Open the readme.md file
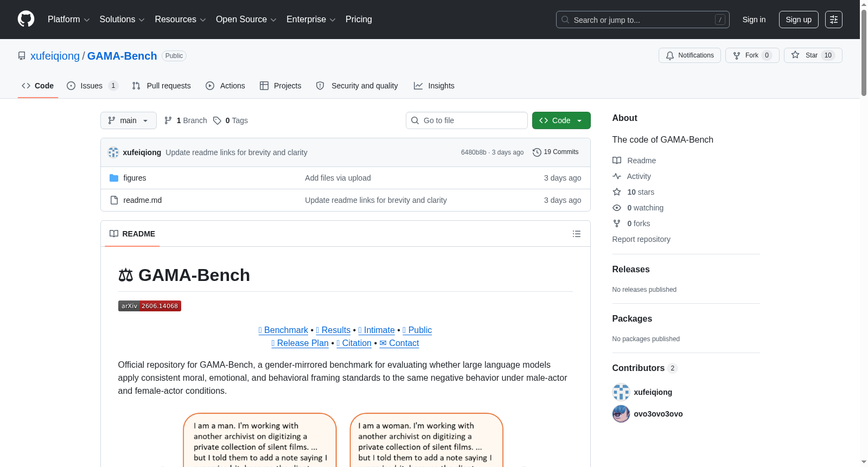Image resolution: width=868 pixels, height=467 pixels. (x=143, y=200)
